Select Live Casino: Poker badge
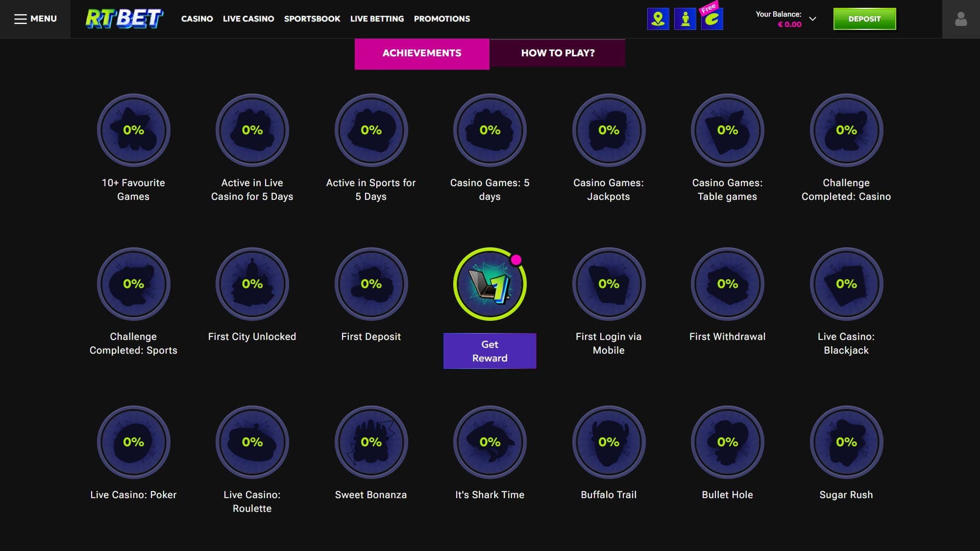Viewport: 980px width, 551px height. click(x=133, y=442)
